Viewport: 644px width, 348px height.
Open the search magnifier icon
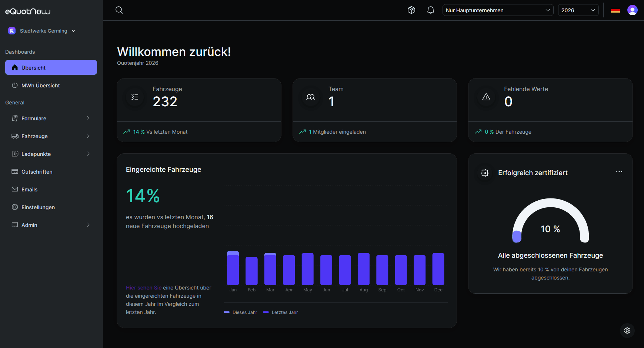(x=119, y=10)
